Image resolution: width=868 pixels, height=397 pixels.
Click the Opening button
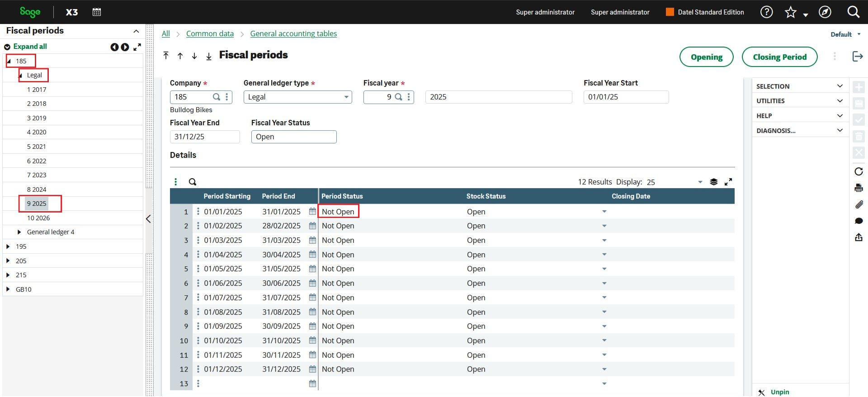pos(706,57)
